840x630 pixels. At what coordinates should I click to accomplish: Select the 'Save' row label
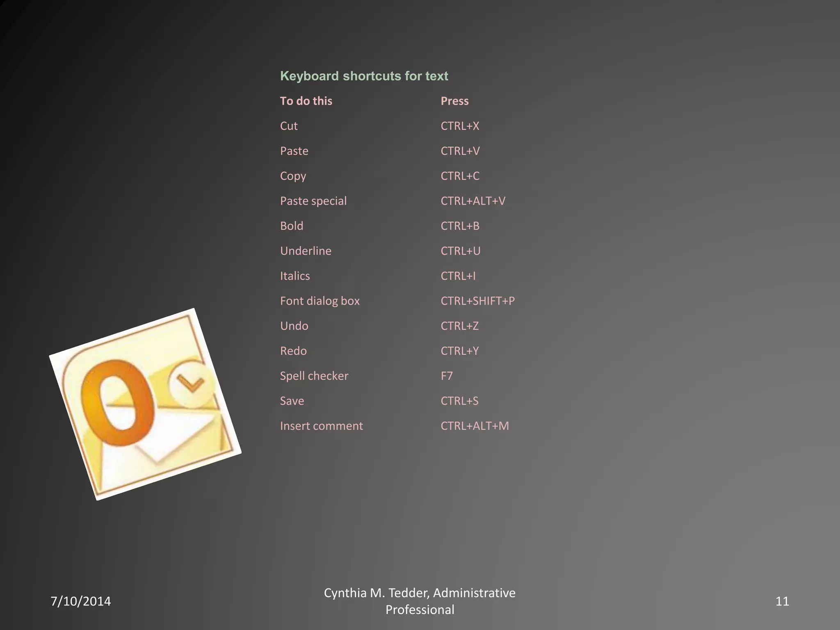[292, 401]
